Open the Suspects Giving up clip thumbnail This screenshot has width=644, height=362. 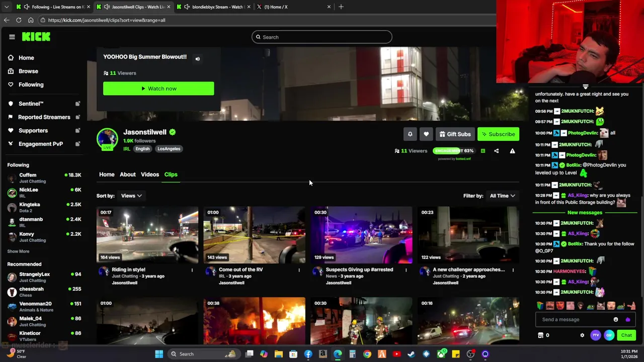pyautogui.click(x=361, y=235)
